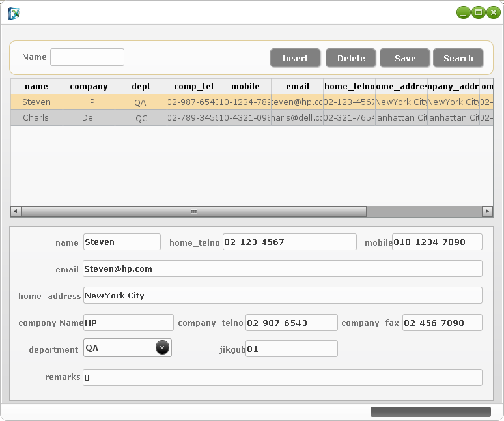Click grid scrollbar left arrow
Viewport: 504px width, 421px height.
coord(16,212)
